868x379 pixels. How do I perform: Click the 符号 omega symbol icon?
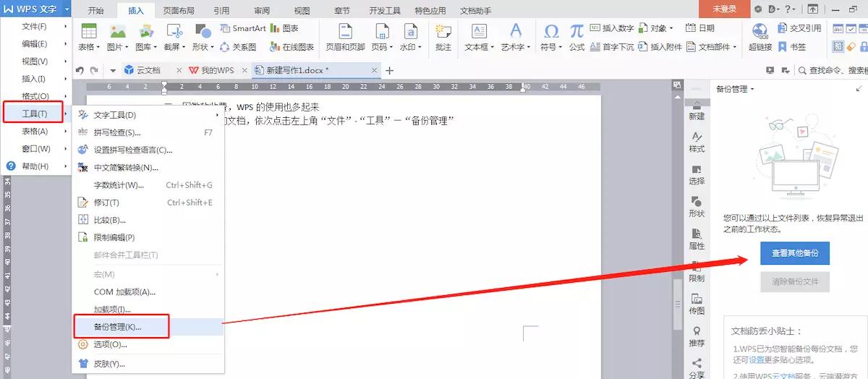pos(551,32)
